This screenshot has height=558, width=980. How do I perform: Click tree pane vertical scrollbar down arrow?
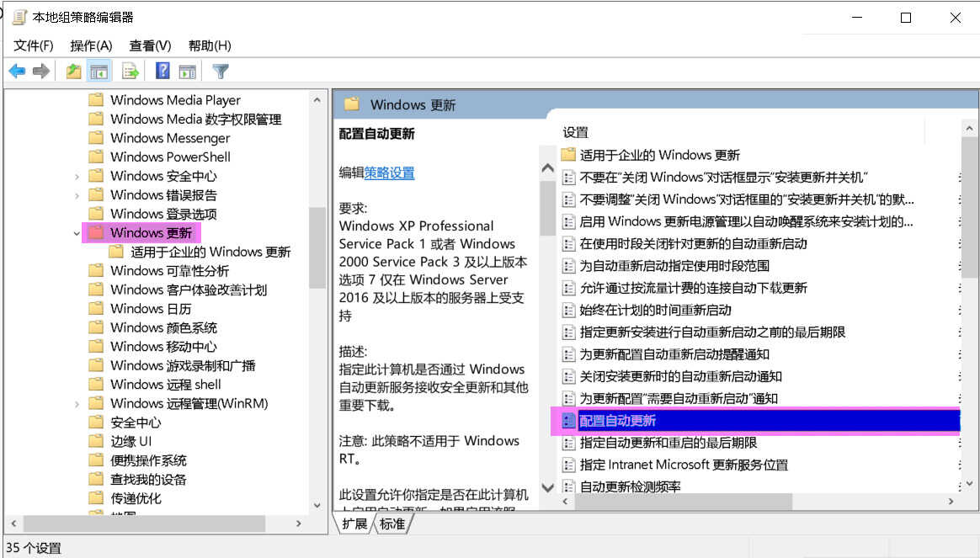click(x=317, y=505)
